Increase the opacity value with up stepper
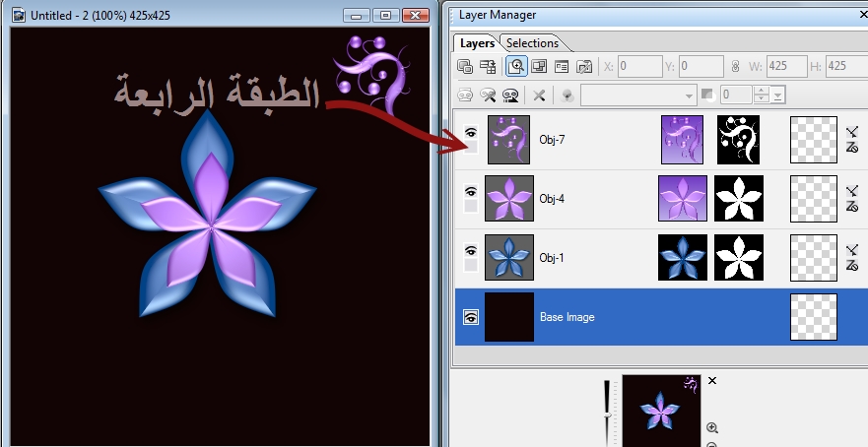This screenshot has width=868, height=447. point(761,91)
